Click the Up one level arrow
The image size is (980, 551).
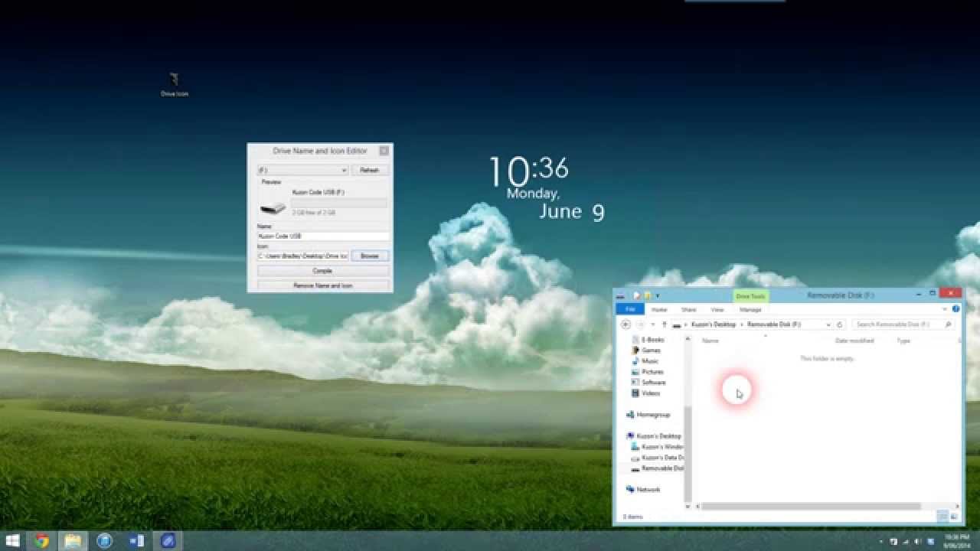point(664,324)
